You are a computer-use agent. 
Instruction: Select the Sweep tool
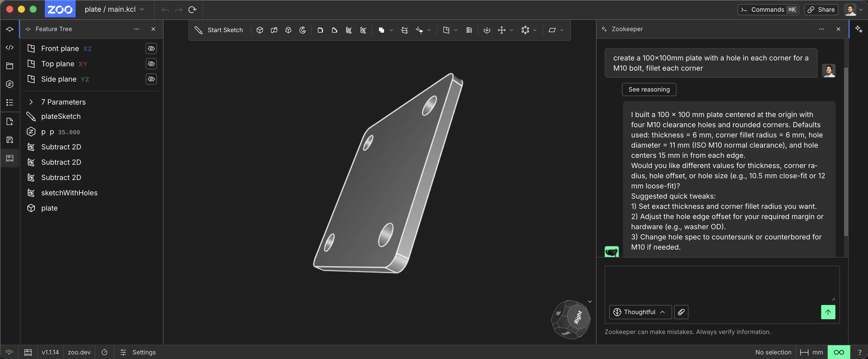click(x=274, y=30)
